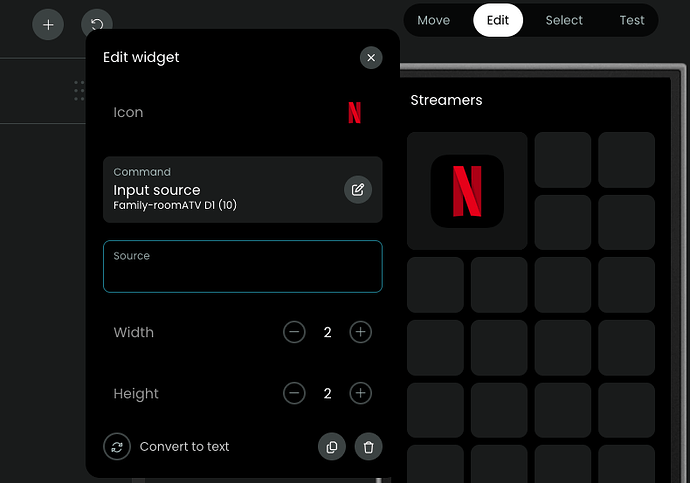Select the Netflix widget in Streamers grid
The image size is (690, 483).
[x=467, y=191]
